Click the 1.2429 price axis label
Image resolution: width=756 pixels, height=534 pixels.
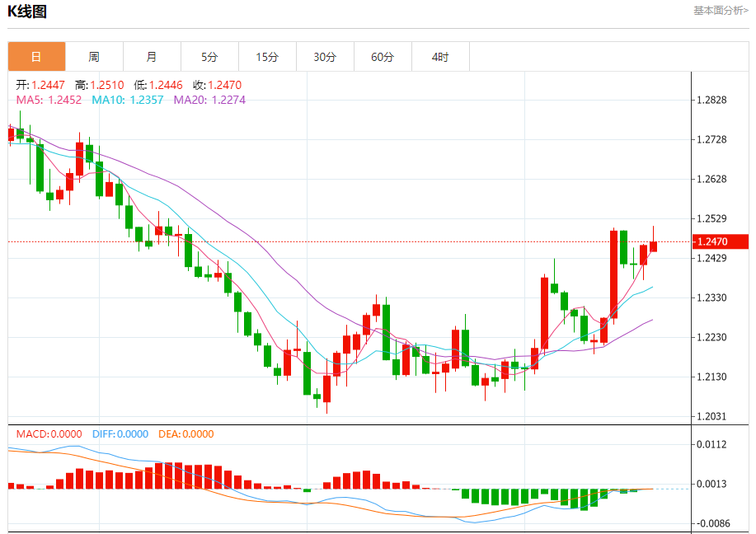[711, 258]
